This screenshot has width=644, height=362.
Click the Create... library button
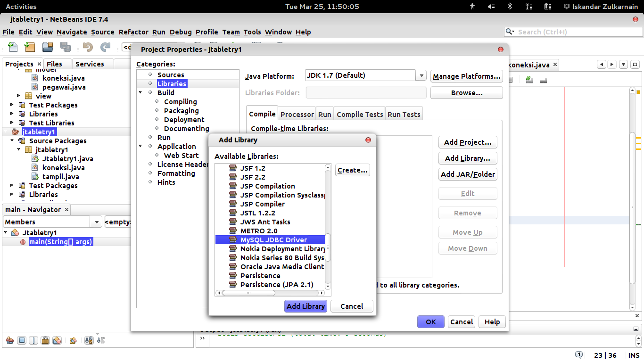353,170
